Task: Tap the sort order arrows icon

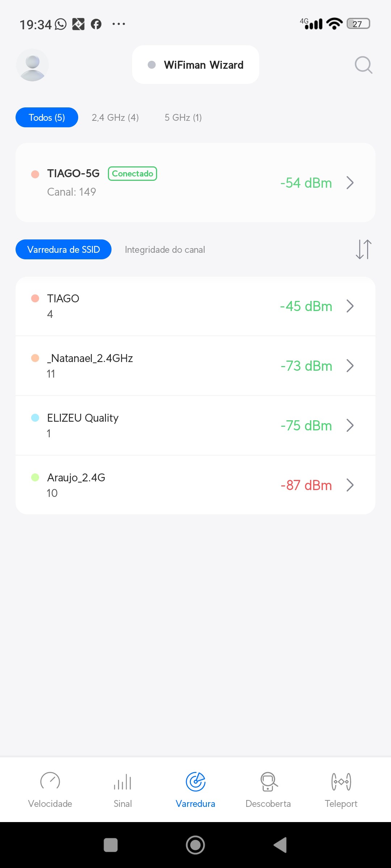Action: (x=363, y=250)
